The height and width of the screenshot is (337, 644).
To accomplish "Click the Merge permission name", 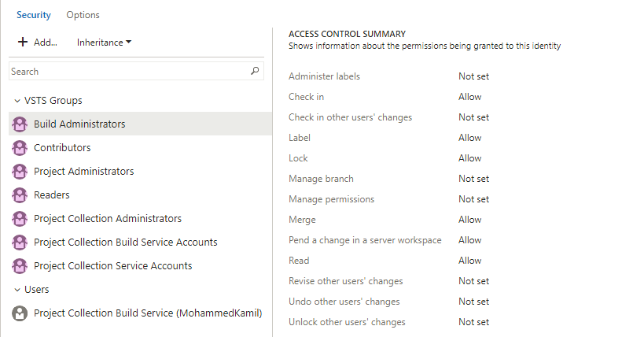I will click(x=302, y=220).
